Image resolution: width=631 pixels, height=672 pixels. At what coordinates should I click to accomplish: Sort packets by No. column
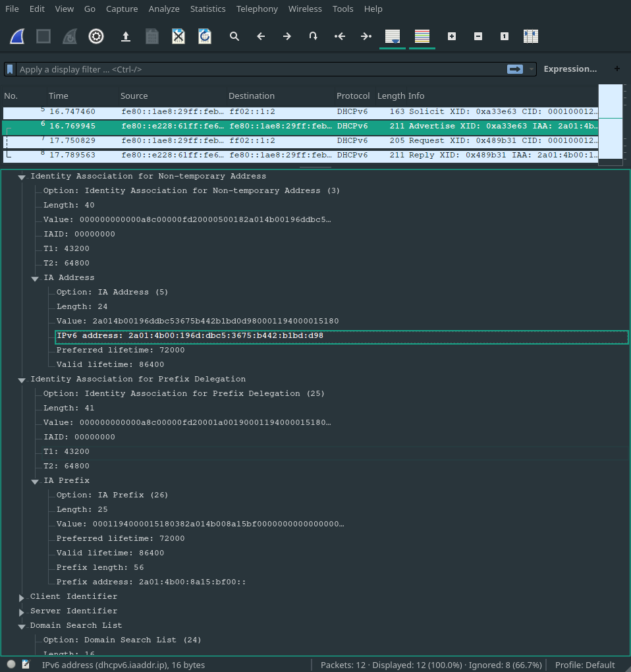tap(24, 96)
